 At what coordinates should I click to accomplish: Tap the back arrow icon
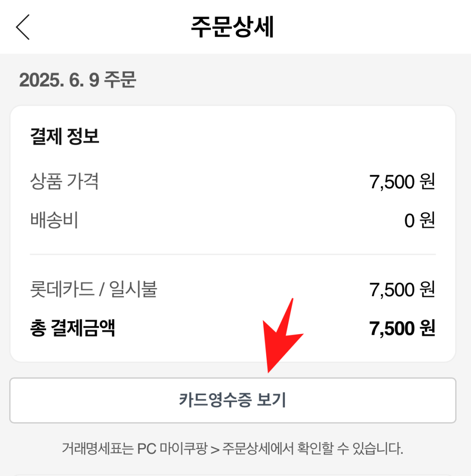[23, 27]
